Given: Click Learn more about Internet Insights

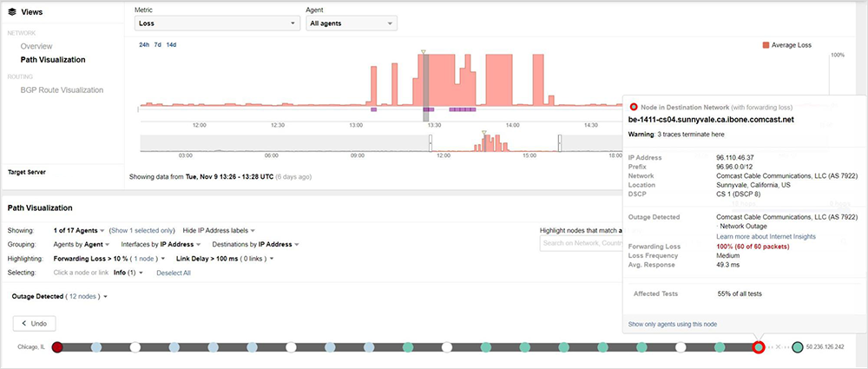Looking at the screenshot, I should pyautogui.click(x=764, y=236).
